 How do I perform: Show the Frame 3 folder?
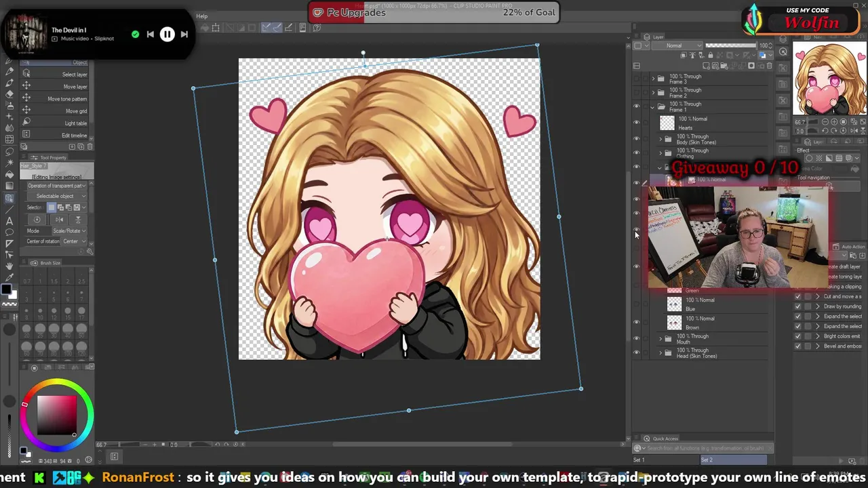coord(636,79)
